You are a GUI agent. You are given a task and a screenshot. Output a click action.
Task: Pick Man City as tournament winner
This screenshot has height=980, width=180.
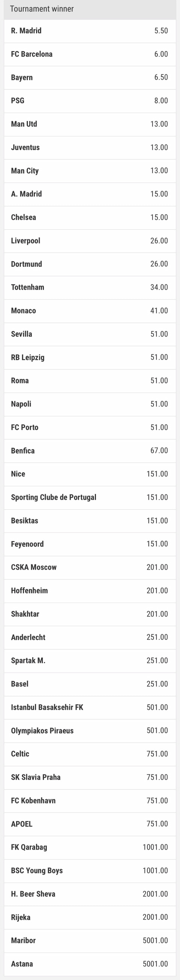coord(90,171)
